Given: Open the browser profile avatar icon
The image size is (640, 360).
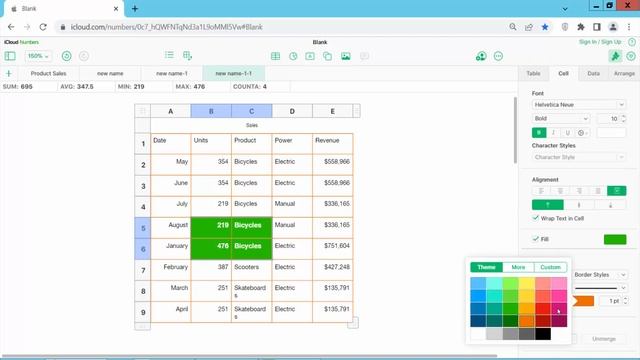Looking at the screenshot, I should click(613, 27).
